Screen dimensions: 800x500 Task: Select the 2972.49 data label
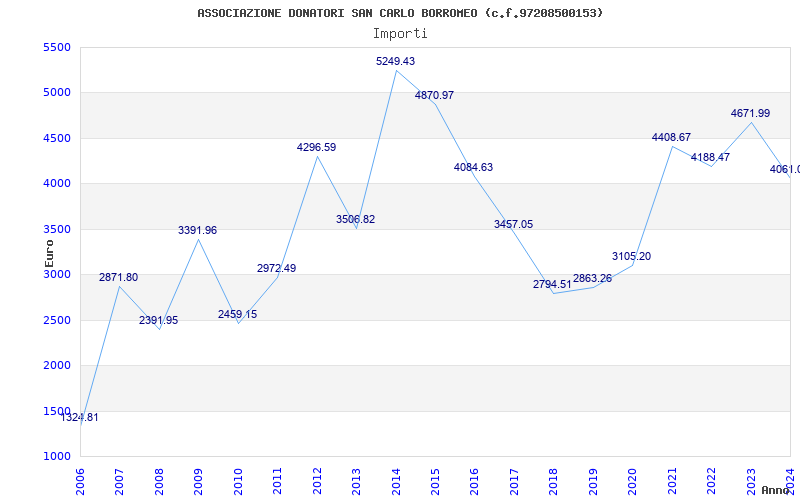277,268
